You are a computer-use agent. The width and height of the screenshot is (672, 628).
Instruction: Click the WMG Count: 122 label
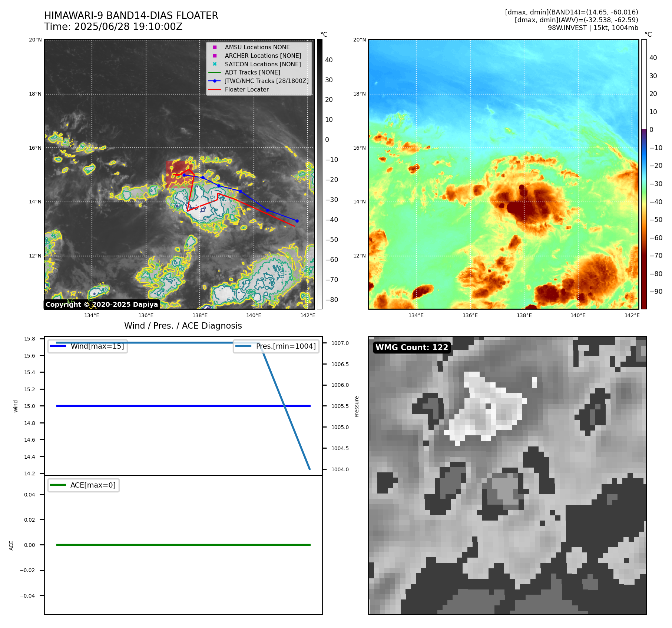pos(412,348)
